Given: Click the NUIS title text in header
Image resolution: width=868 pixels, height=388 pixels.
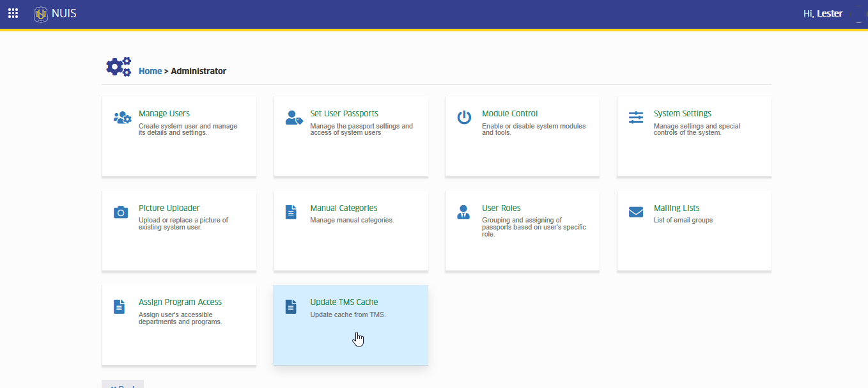Looking at the screenshot, I should 64,13.
